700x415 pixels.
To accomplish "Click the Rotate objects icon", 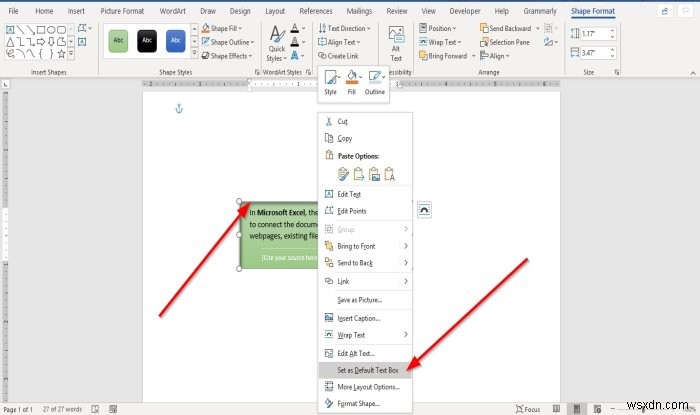I will tap(550, 42).
